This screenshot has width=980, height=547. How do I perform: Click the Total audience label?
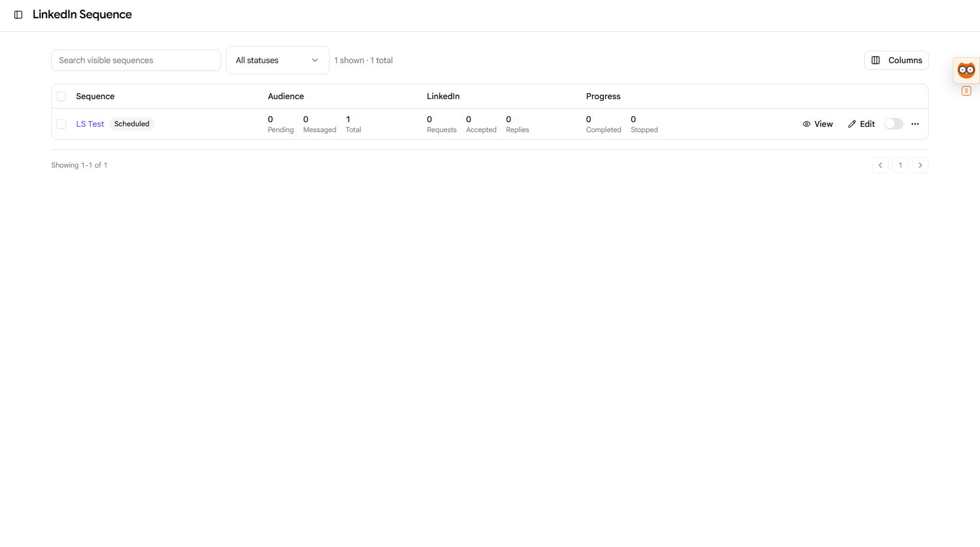(353, 130)
